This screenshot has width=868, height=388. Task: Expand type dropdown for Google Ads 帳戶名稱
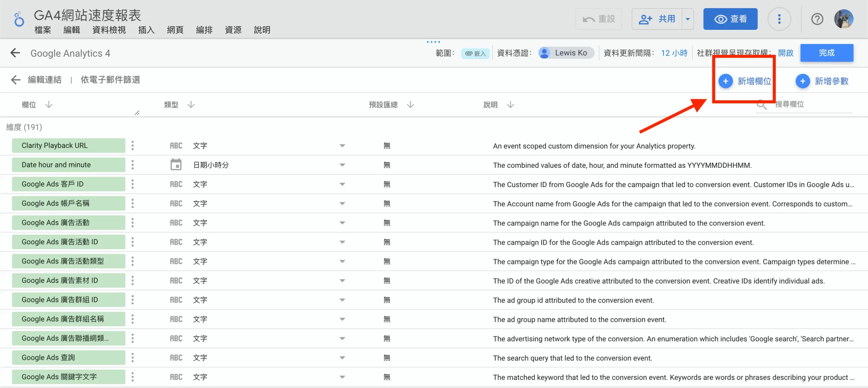(342, 204)
